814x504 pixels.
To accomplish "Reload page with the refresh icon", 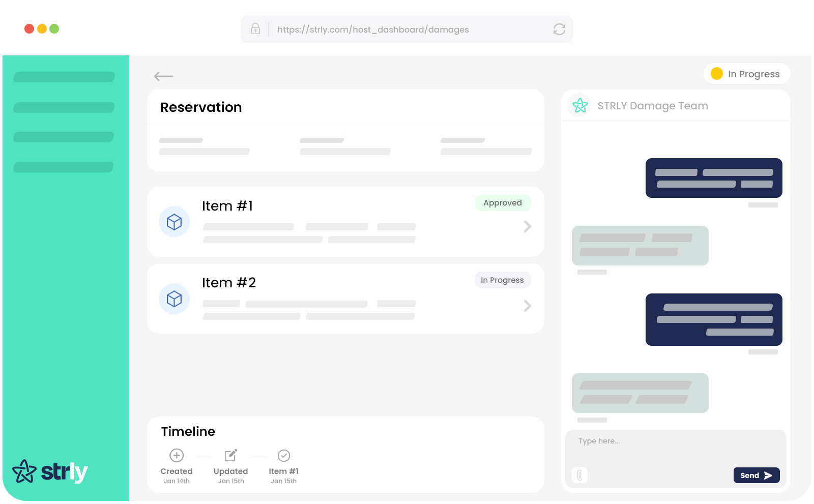I will pyautogui.click(x=559, y=29).
